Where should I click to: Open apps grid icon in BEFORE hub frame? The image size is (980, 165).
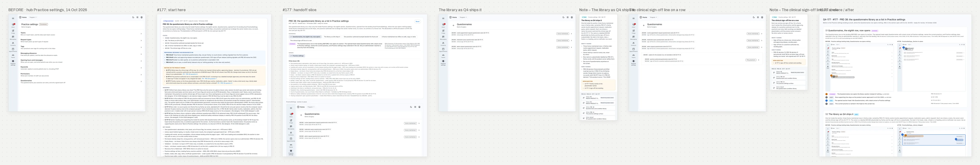137,17
